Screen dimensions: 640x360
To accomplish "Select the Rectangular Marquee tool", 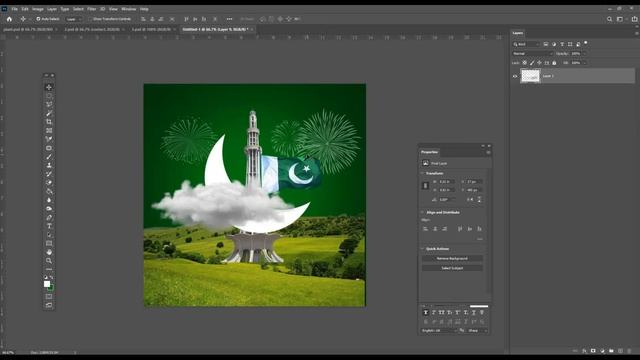I will [49, 96].
